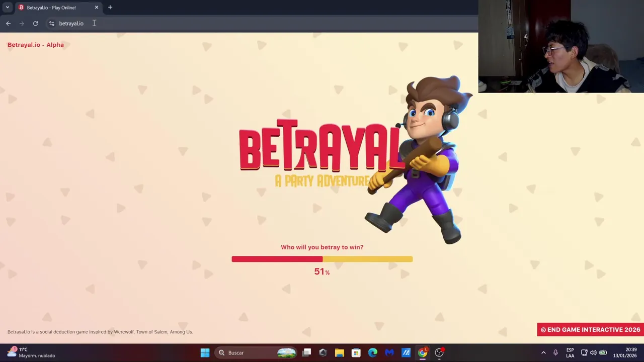Open Malwarebytes from the taskbar
The height and width of the screenshot is (362, 644).
389,352
